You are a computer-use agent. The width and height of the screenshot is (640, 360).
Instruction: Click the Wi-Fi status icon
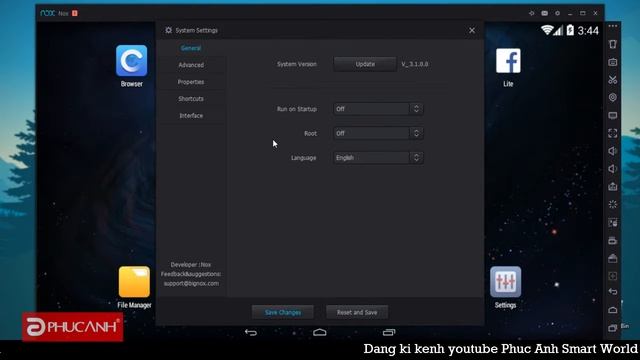pos(547,30)
